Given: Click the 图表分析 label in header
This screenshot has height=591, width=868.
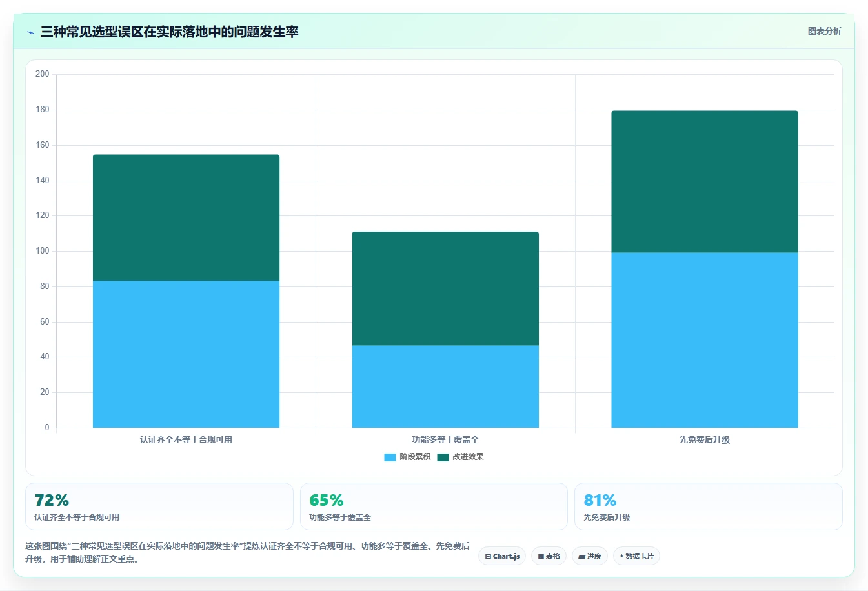Looking at the screenshot, I should pos(824,31).
